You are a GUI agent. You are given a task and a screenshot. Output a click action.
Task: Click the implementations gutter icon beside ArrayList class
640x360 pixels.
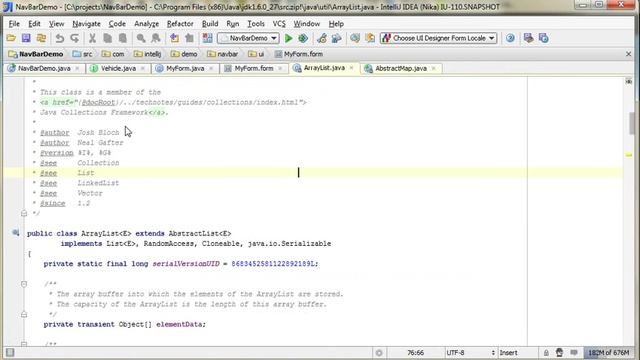pyautogui.click(x=16, y=233)
